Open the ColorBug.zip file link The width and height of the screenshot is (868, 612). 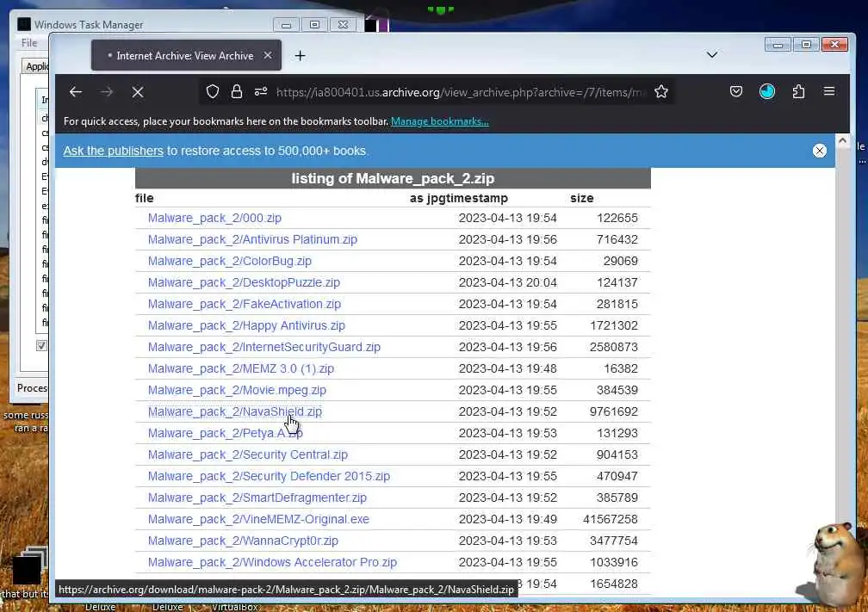click(230, 261)
